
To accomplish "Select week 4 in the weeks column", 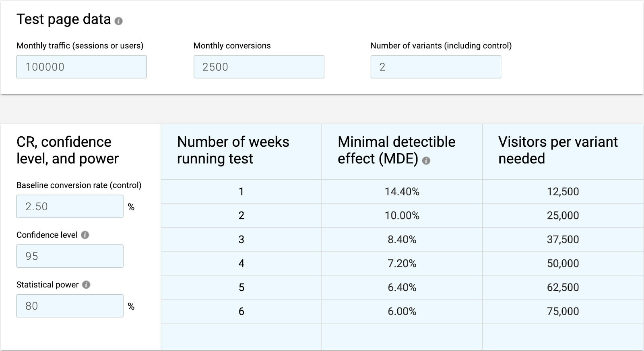I will click(241, 264).
